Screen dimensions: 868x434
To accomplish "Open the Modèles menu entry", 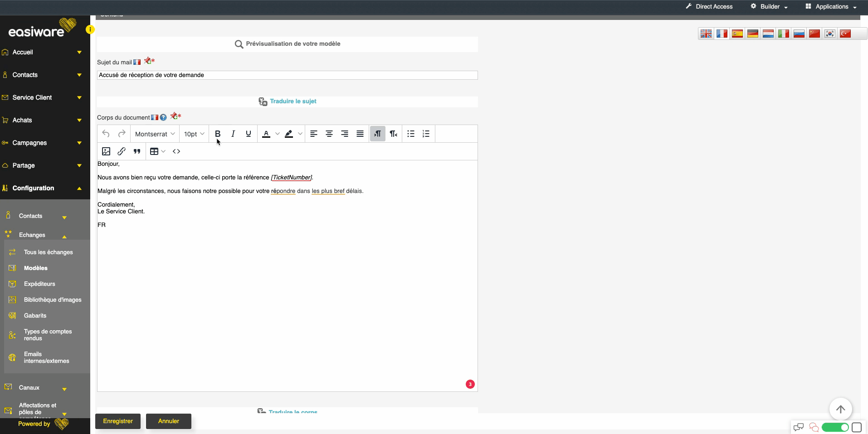I will 35,268.
